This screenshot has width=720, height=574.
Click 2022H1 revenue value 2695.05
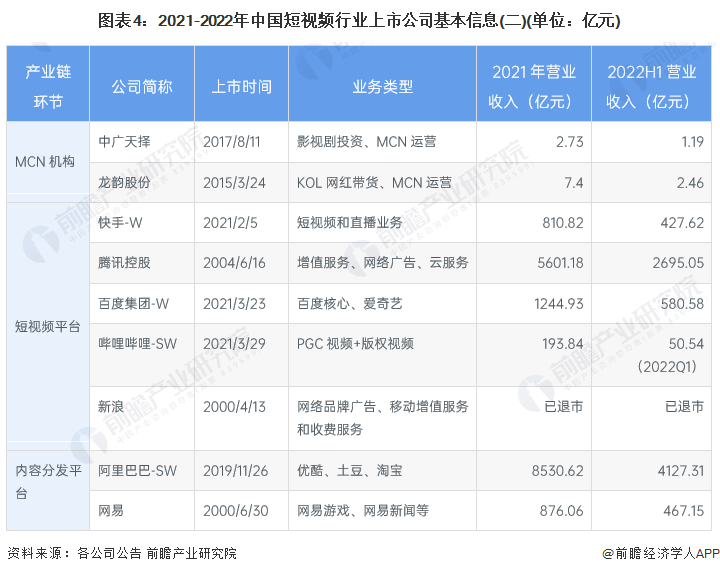point(678,263)
